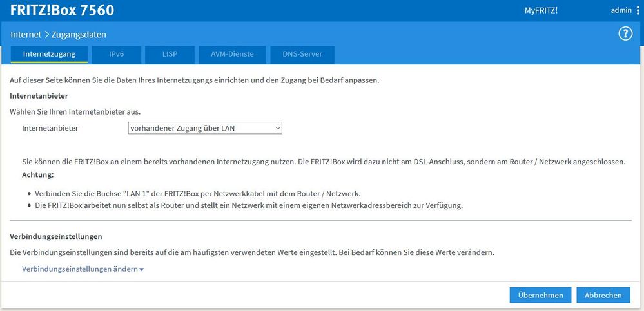Click the admin user name
644x311 pixels.
(x=621, y=10)
